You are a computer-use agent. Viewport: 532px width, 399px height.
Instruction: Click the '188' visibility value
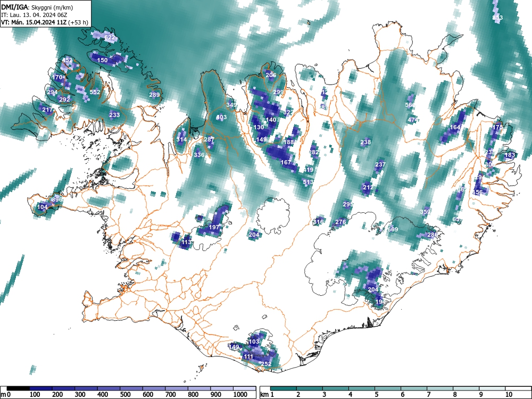click(289, 142)
